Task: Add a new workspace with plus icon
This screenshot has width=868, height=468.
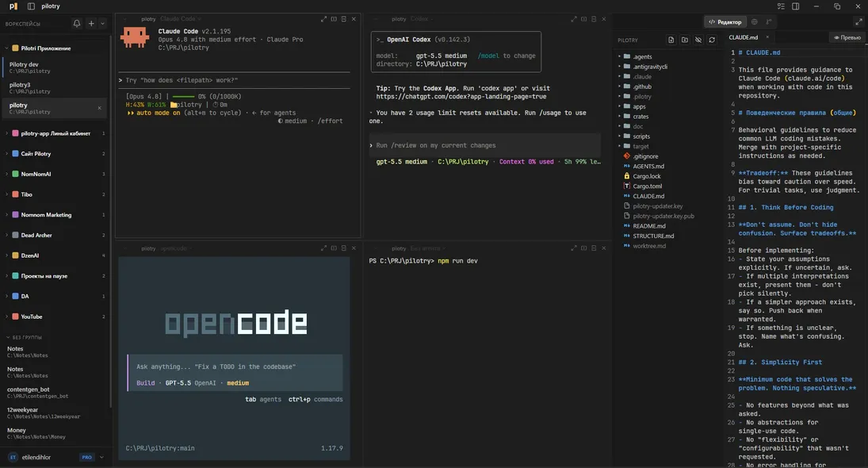Action: coord(91,23)
